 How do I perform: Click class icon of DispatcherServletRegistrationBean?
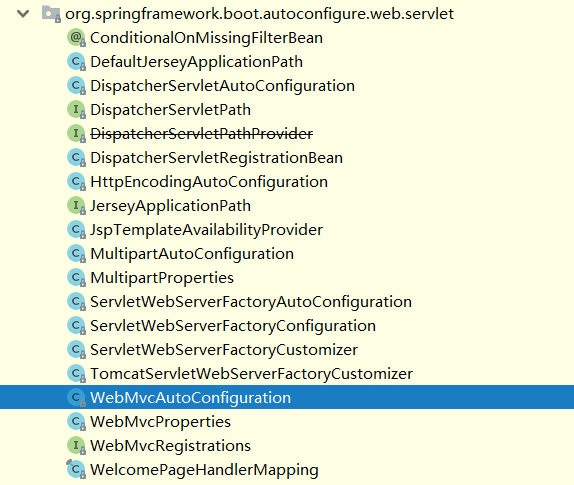tap(77, 157)
